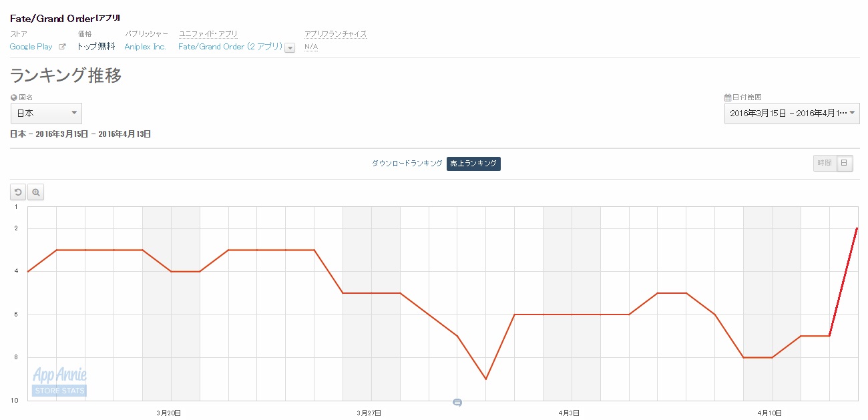This screenshot has height=420, width=868.
Task: Switch chart granularity to 日 (daily)
Action: 845,163
